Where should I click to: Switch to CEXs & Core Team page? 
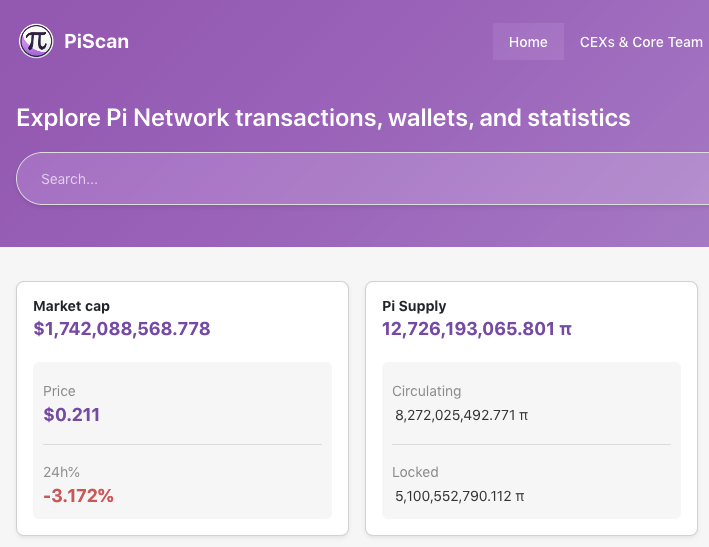(641, 42)
